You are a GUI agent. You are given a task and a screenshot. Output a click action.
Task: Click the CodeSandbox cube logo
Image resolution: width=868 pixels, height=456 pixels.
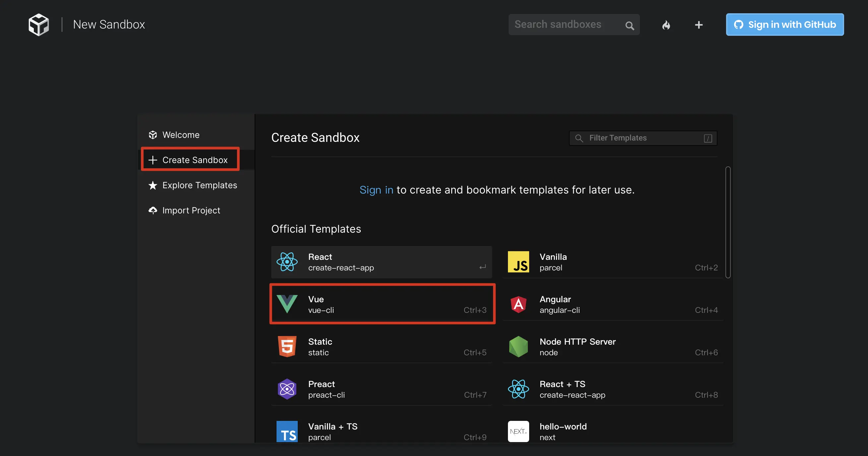click(38, 24)
